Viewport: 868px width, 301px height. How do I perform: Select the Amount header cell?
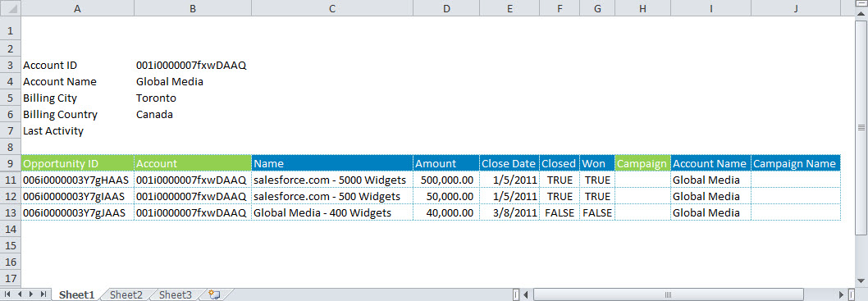pos(445,163)
